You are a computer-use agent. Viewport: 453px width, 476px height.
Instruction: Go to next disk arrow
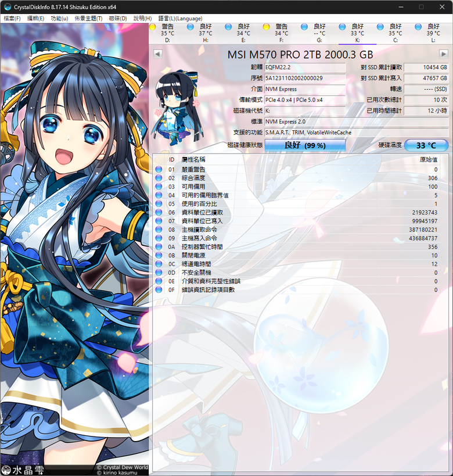tap(444, 54)
